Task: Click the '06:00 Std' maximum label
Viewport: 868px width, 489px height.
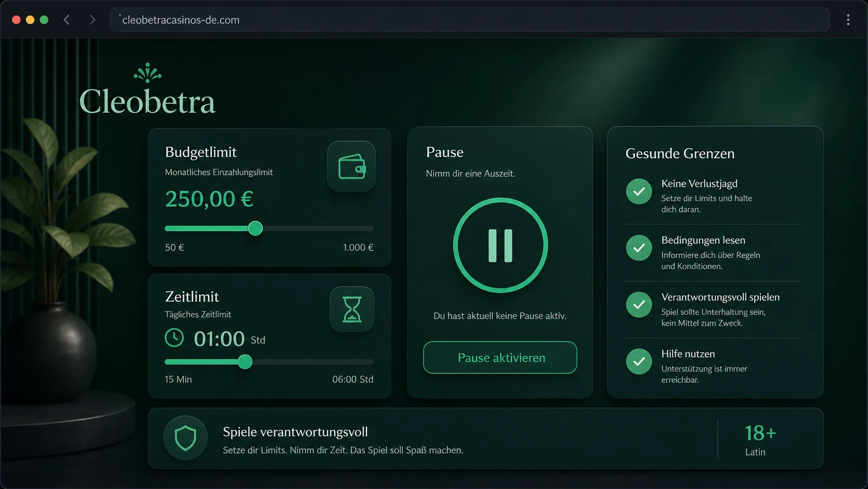Action: tap(353, 379)
